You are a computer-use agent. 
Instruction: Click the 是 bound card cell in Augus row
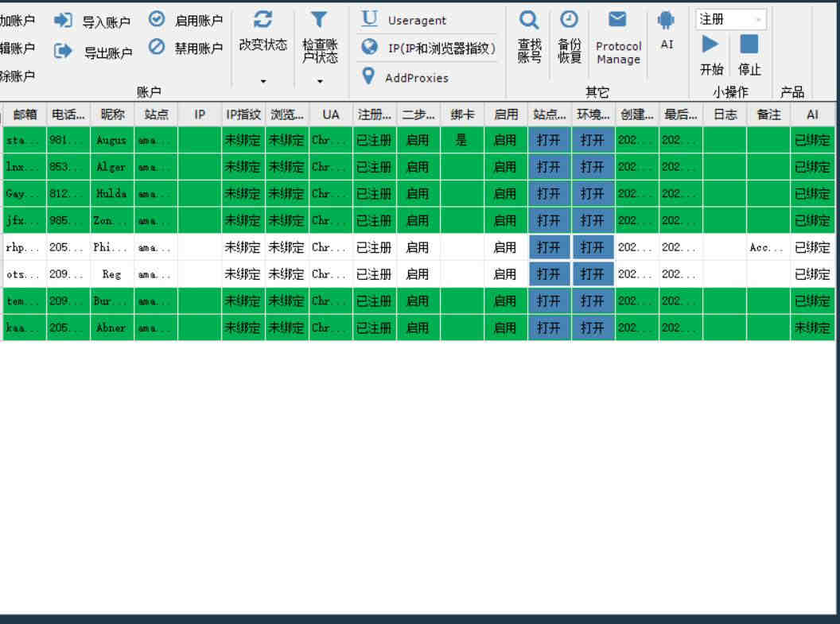pyautogui.click(x=462, y=140)
